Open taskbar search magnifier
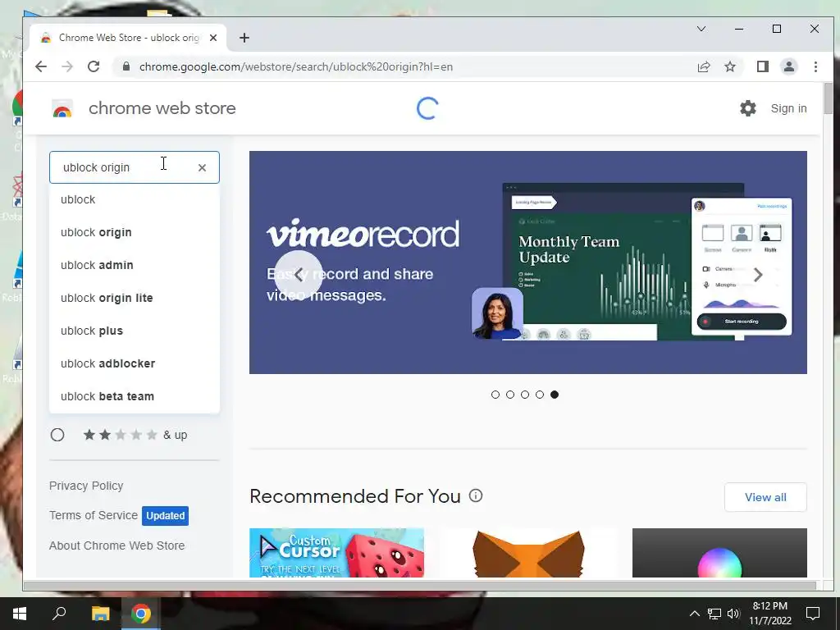 click(59, 614)
